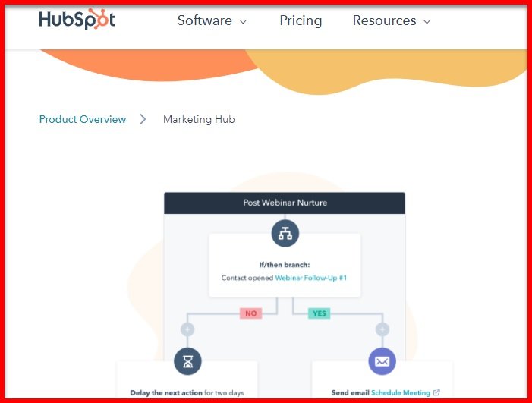The height and width of the screenshot is (403, 532).
Task: Click the Send email label
Action: [x=350, y=393]
